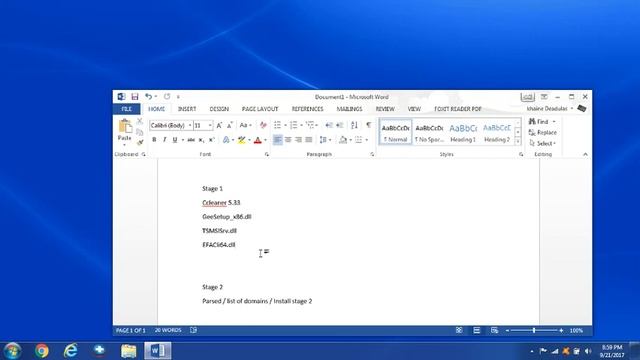
Task: Toggle bold formatting
Action: click(154, 140)
